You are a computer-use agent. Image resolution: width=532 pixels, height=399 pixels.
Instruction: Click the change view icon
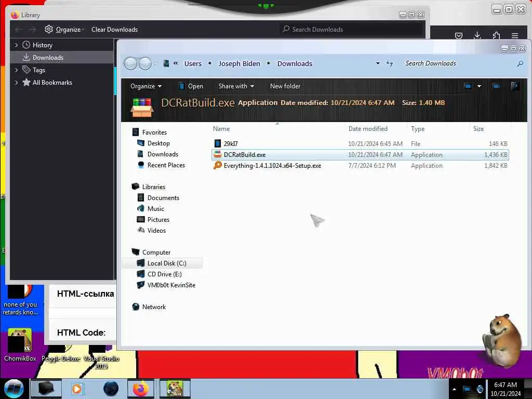468,86
